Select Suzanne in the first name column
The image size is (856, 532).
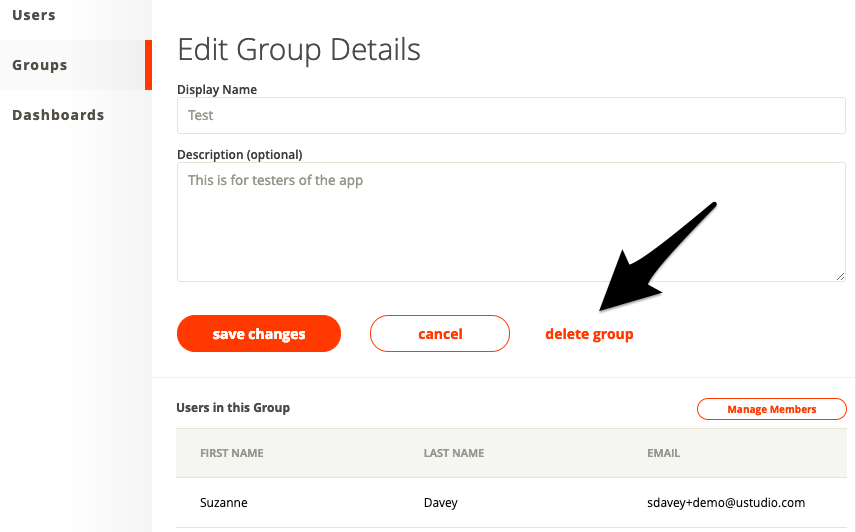(x=226, y=502)
